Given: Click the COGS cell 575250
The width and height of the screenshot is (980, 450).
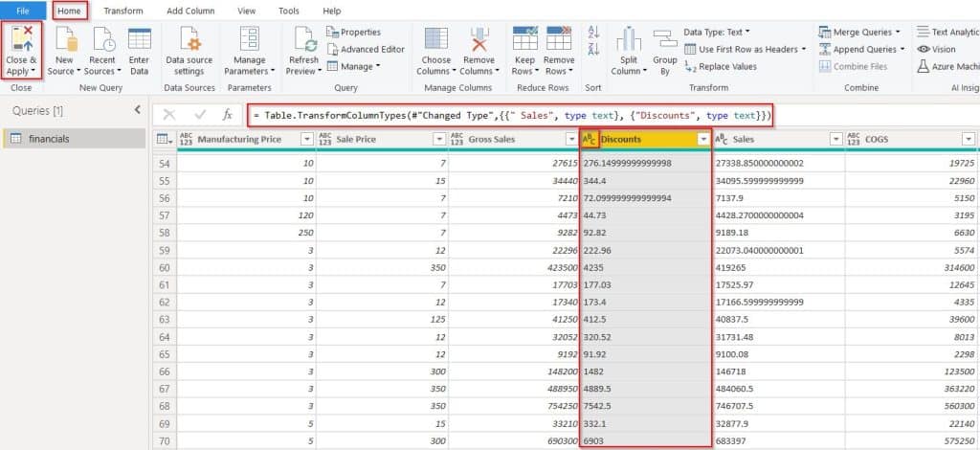Looking at the screenshot, I should pyautogui.click(x=911, y=440).
